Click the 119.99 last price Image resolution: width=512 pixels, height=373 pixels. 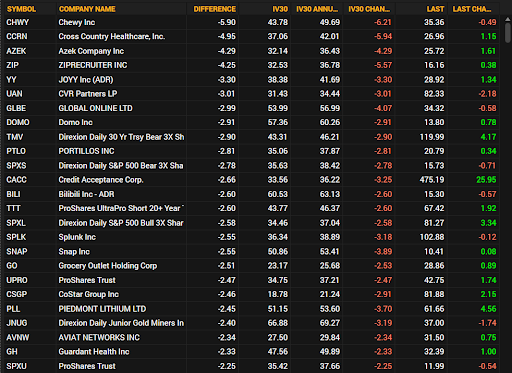click(432, 137)
